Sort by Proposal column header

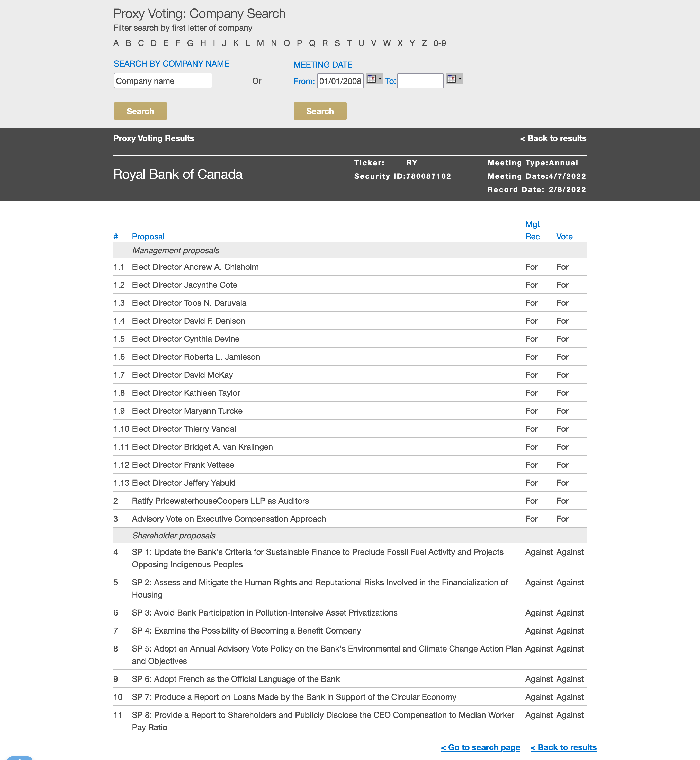148,237
